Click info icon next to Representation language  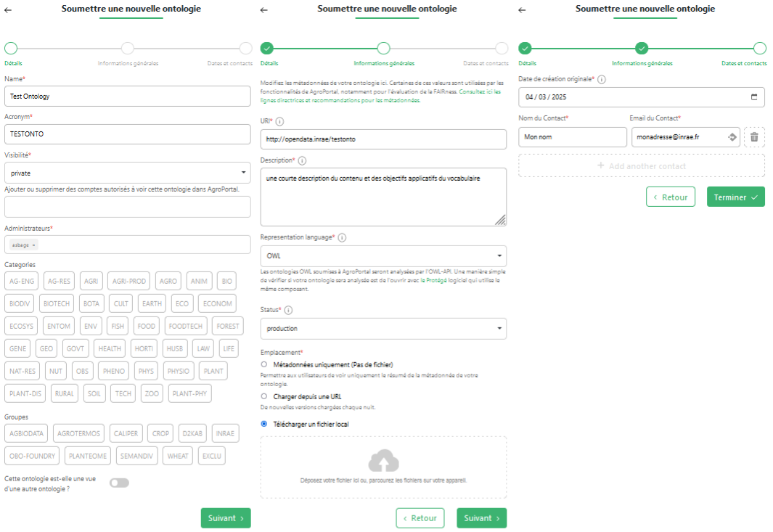tap(342, 237)
